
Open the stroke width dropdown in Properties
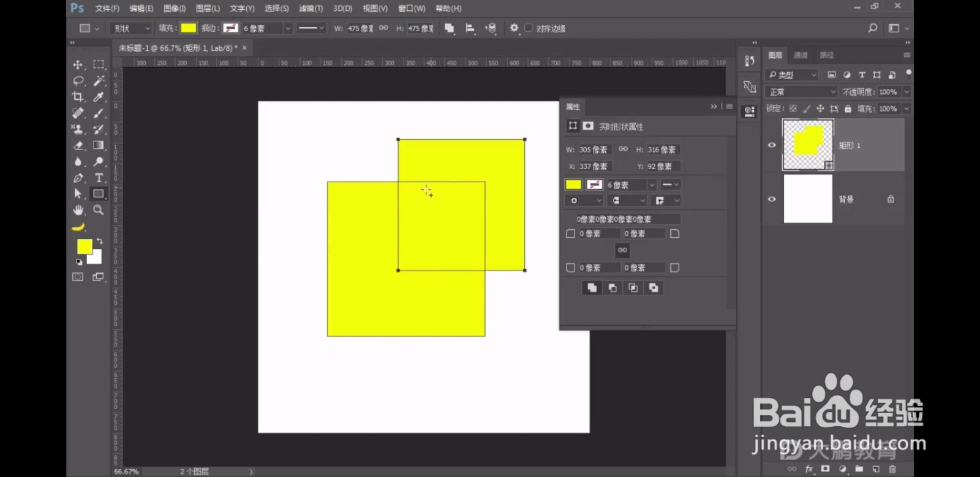pos(652,185)
